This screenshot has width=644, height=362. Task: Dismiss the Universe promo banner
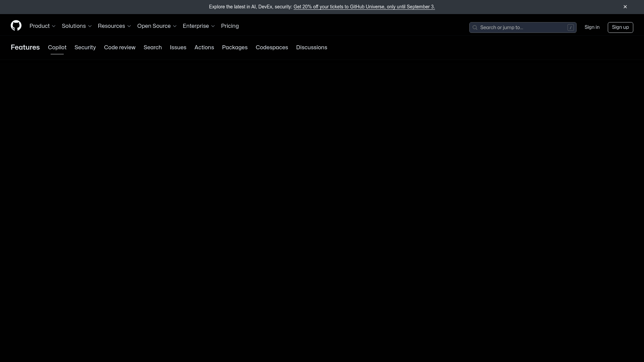pyautogui.click(x=625, y=7)
